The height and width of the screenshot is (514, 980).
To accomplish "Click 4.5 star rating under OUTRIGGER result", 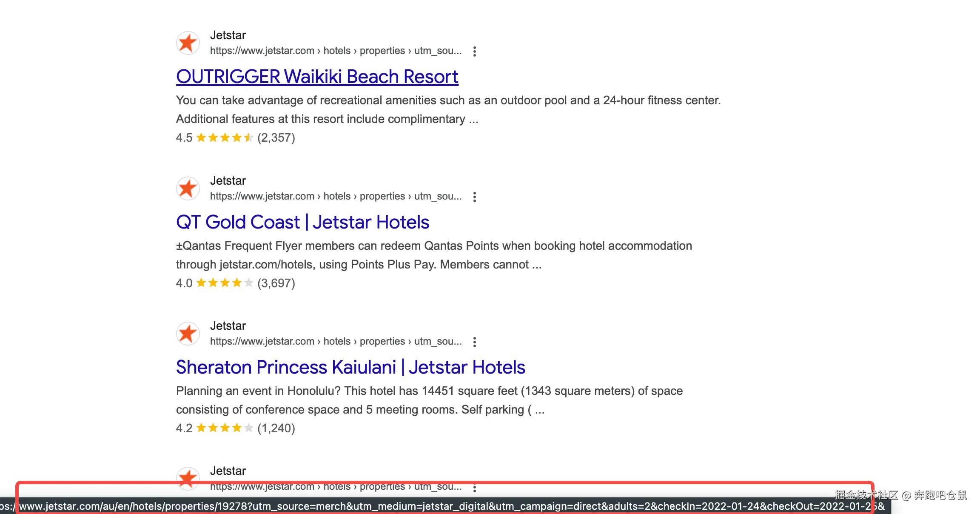I will pos(225,138).
